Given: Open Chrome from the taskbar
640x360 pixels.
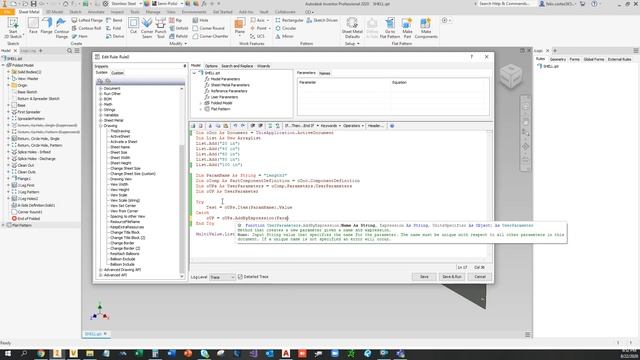Looking at the screenshot, I should click(x=41, y=353).
